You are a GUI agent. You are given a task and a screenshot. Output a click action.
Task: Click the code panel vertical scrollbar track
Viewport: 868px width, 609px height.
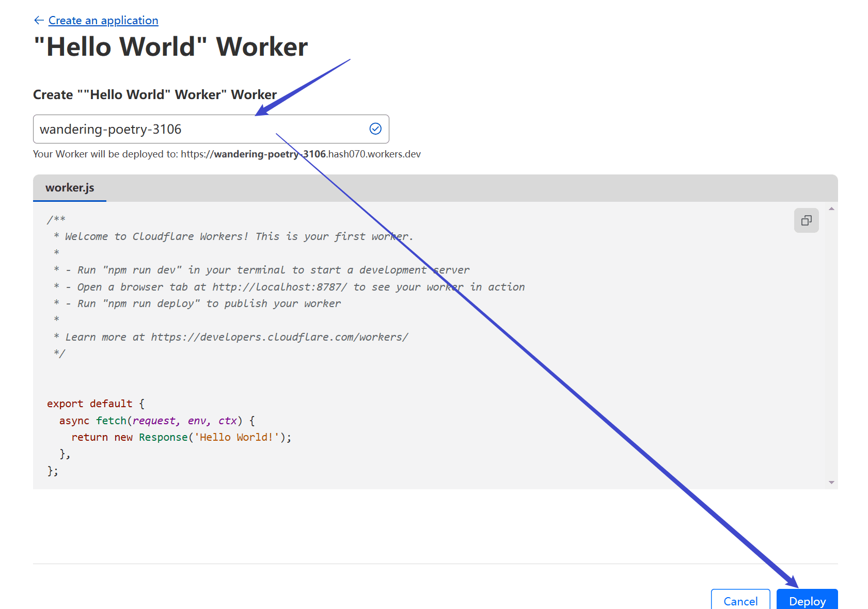[x=831, y=345]
